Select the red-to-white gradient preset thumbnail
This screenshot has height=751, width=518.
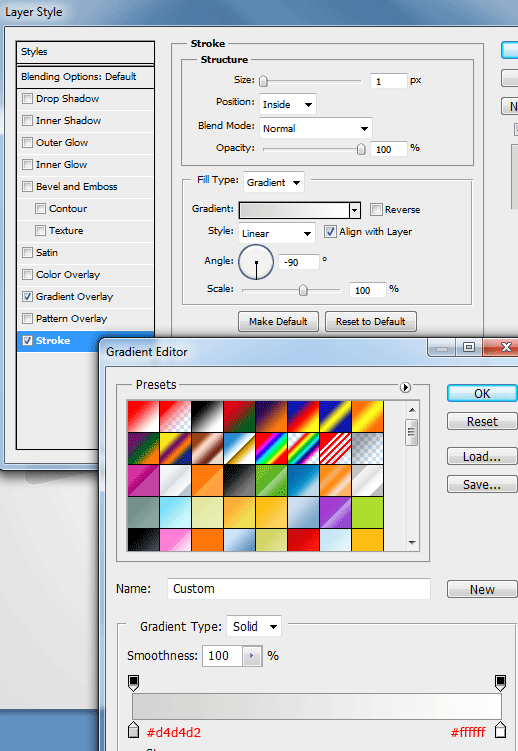(x=143, y=416)
